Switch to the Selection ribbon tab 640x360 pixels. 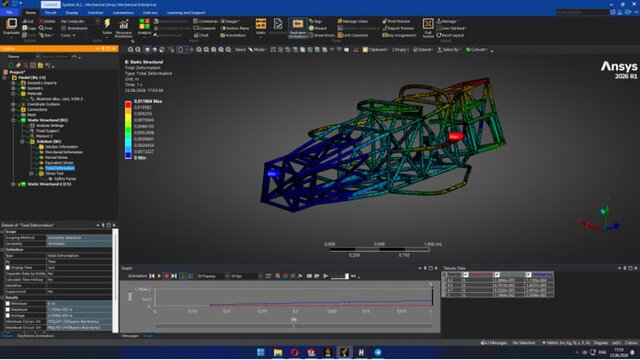click(x=96, y=13)
